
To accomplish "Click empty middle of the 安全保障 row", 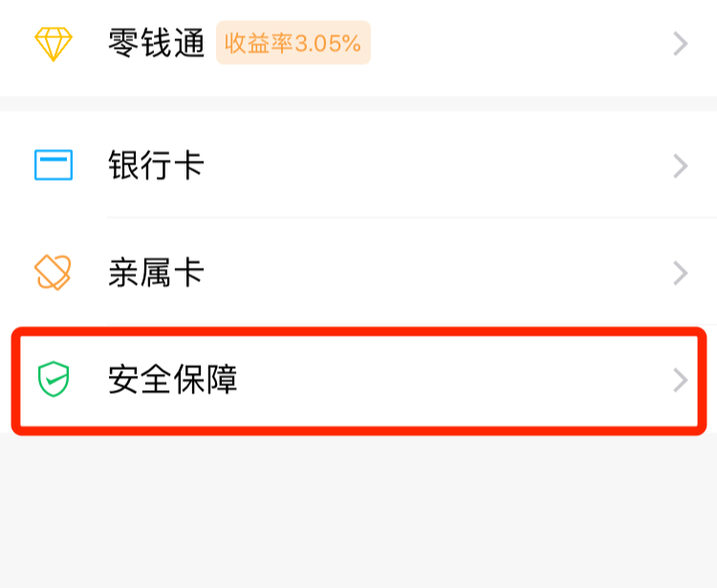I will 449,381.
